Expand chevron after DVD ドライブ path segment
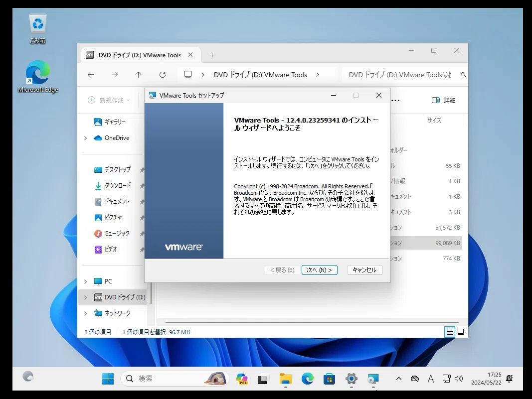The width and height of the screenshot is (532, 399). click(318, 75)
